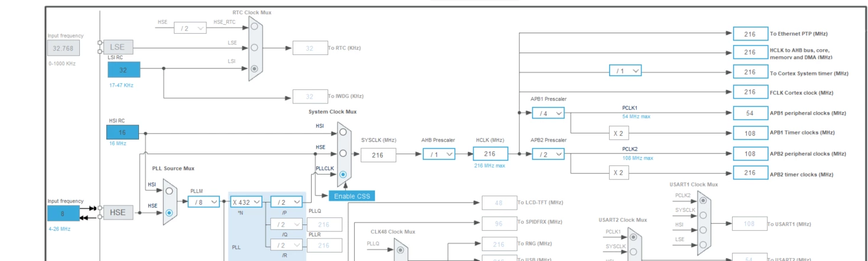Select HSI in PLL Source Mux
Viewport: 868px width, 261px height.
(x=170, y=191)
